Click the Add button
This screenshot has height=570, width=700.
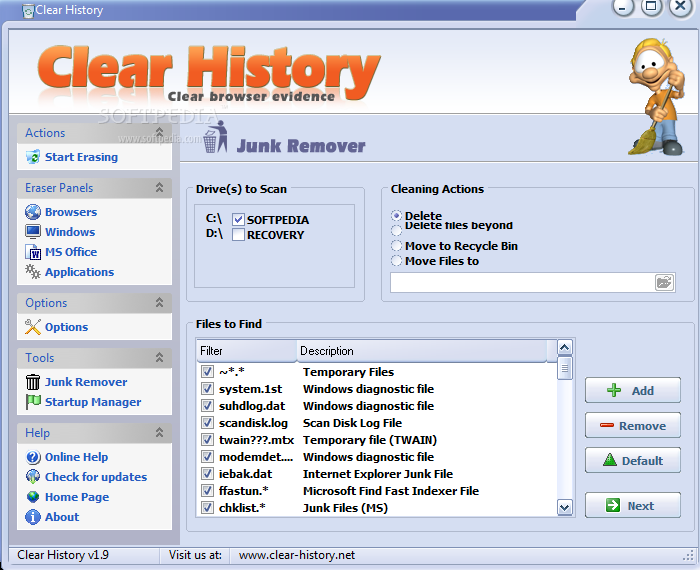(x=633, y=390)
